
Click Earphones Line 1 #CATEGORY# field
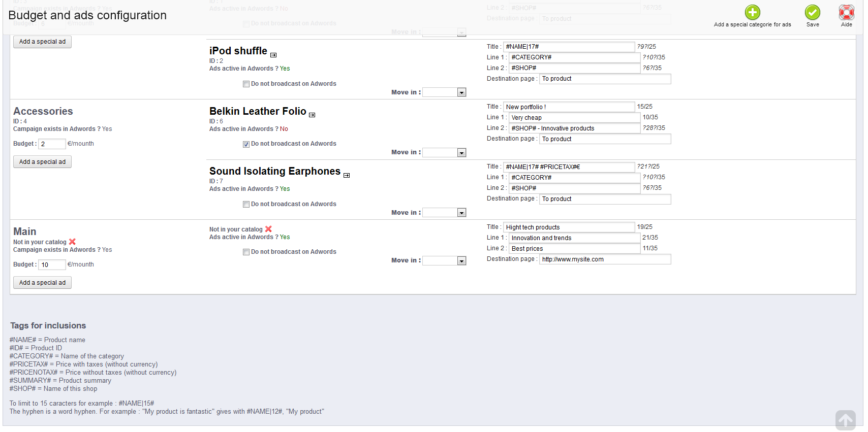(574, 178)
